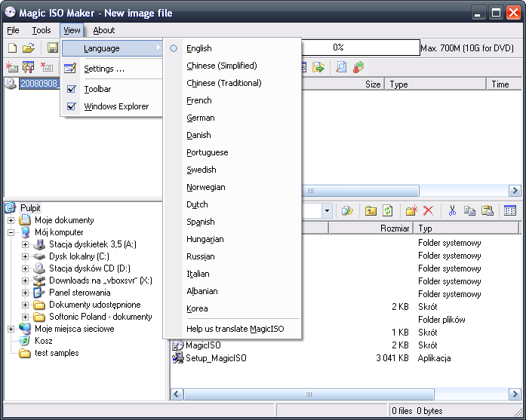Sort image list by Size column header
Screen dimensions: 526x420
click(x=342, y=84)
